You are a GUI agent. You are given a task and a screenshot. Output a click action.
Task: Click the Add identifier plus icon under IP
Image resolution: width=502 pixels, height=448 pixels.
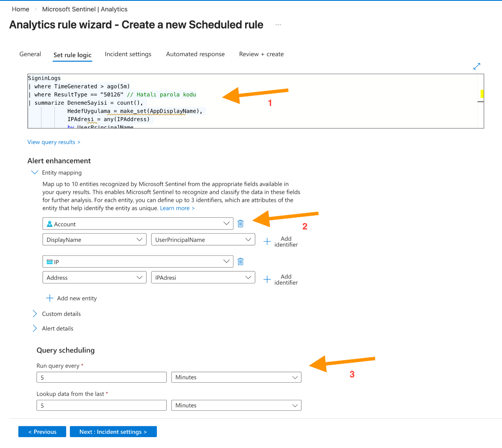tap(267, 279)
